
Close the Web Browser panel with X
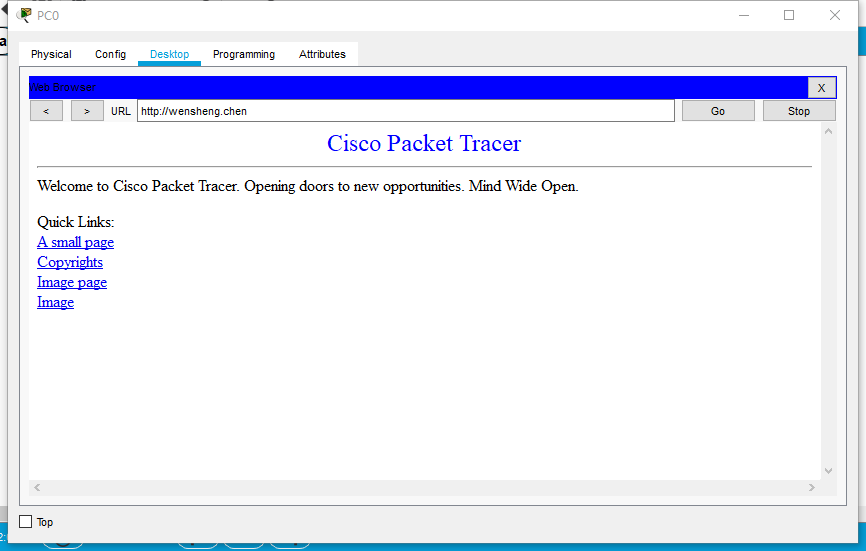click(x=822, y=88)
